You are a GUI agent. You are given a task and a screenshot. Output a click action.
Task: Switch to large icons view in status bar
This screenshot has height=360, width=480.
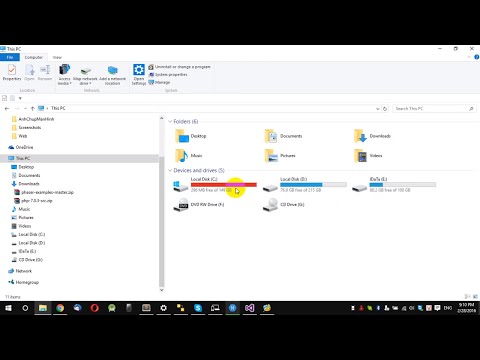475,296
